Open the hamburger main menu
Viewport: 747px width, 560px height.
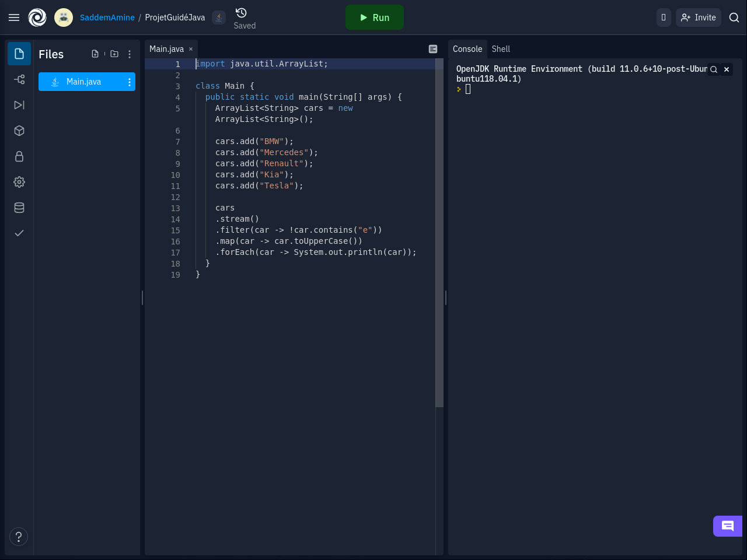(14, 17)
